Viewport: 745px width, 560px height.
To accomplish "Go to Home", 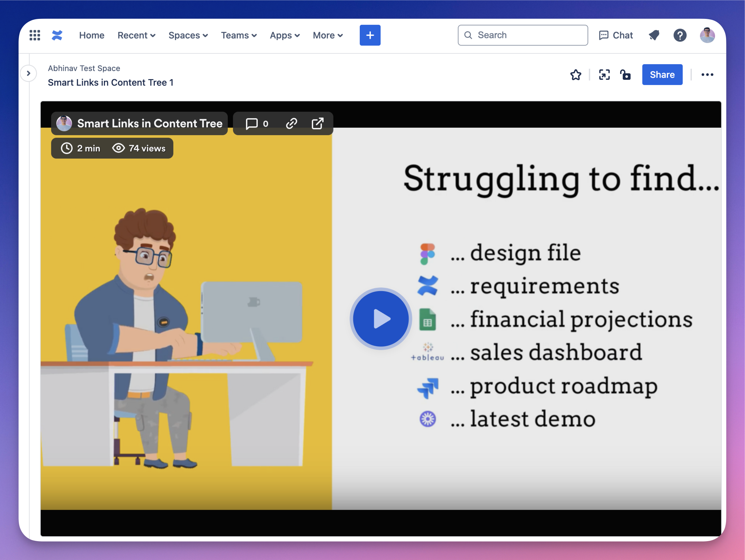I will [x=91, y=35].
